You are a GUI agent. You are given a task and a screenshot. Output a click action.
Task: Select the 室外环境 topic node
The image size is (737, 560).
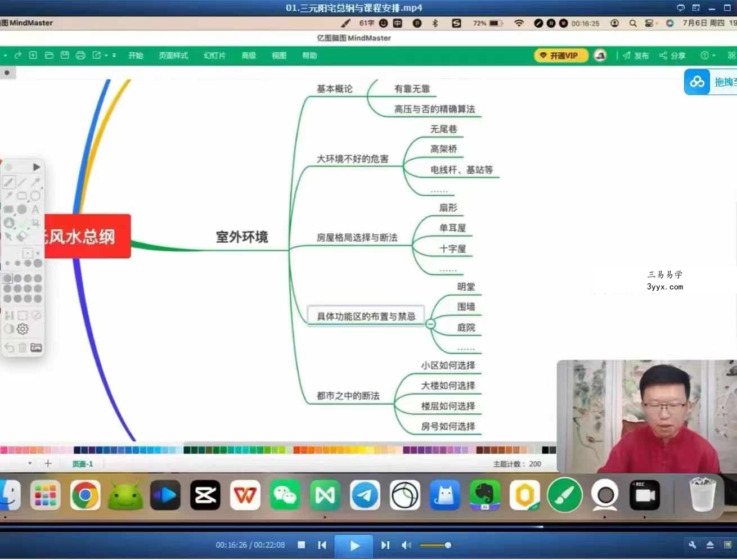click(242, 237)
